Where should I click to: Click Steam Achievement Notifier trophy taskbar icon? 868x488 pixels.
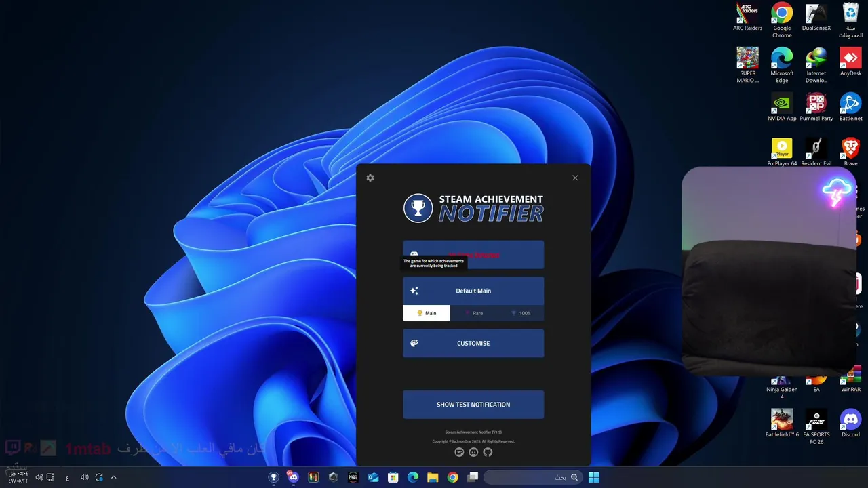coord(273,477)
